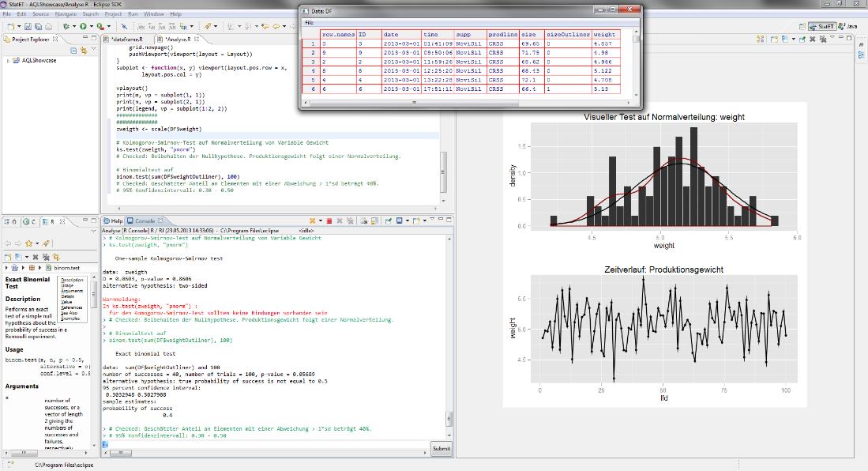
Task: Click the red Terminate button in Console toolbar
Action: (x=329, y=220)
